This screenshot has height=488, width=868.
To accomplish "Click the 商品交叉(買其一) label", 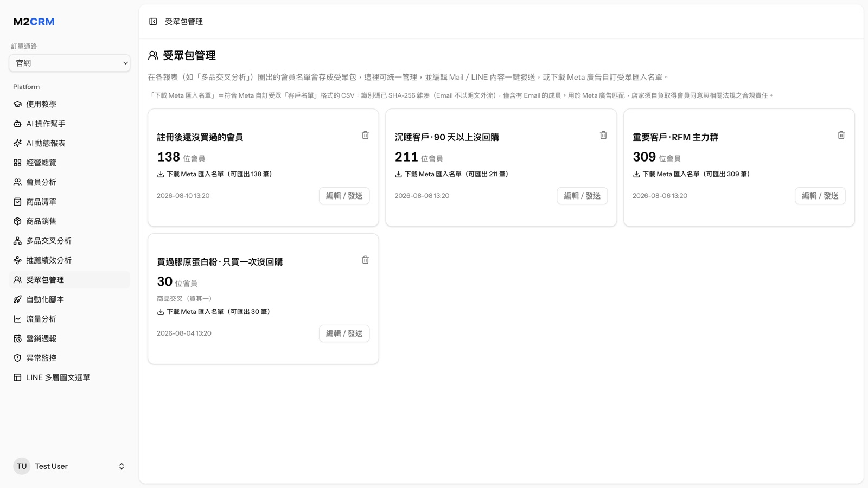I will click(x=184, y=299).
